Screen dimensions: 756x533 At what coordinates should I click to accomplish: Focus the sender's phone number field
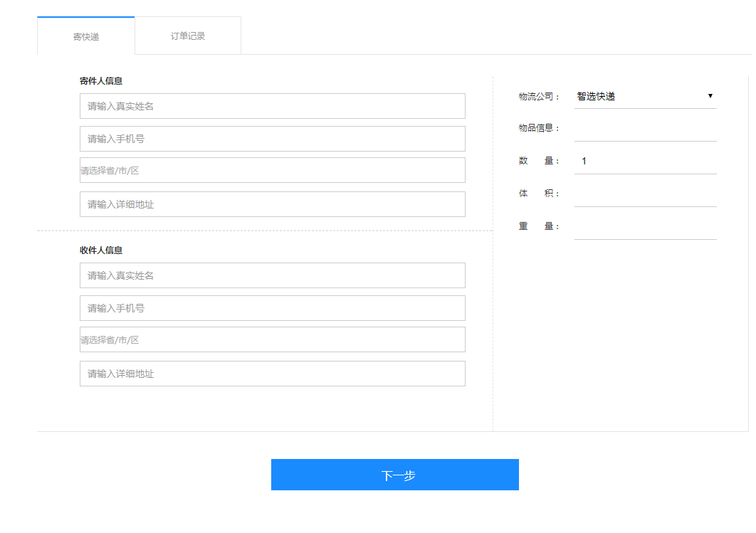click(x=272, y=139)
